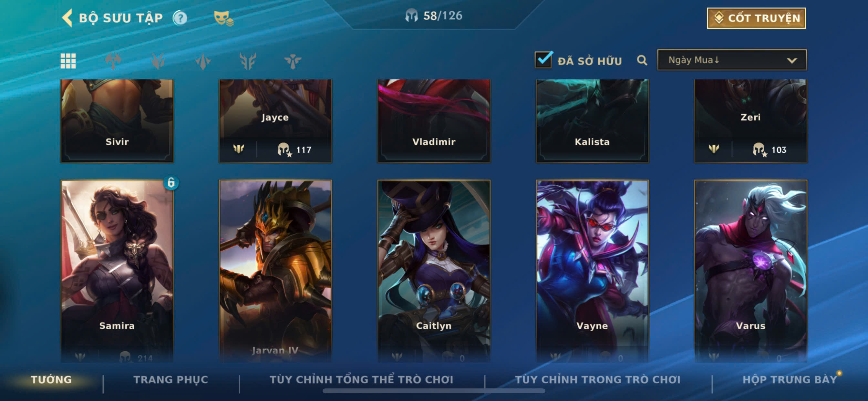The image size is (868, 401).
Task: Expand the Ngày Mua sort dropdown
Action: (x=732, y=60)
